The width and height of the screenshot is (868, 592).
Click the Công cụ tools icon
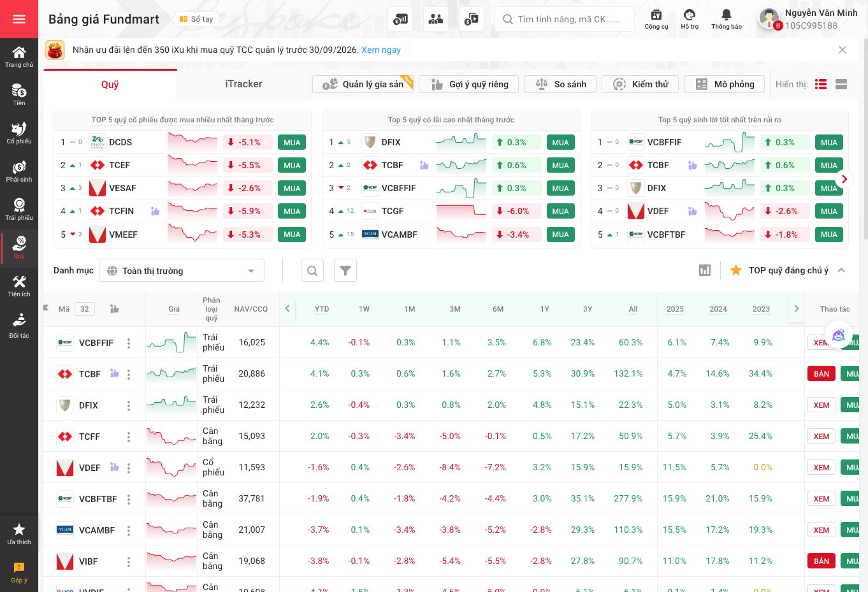pyautogui.click(x=656, y=19)
